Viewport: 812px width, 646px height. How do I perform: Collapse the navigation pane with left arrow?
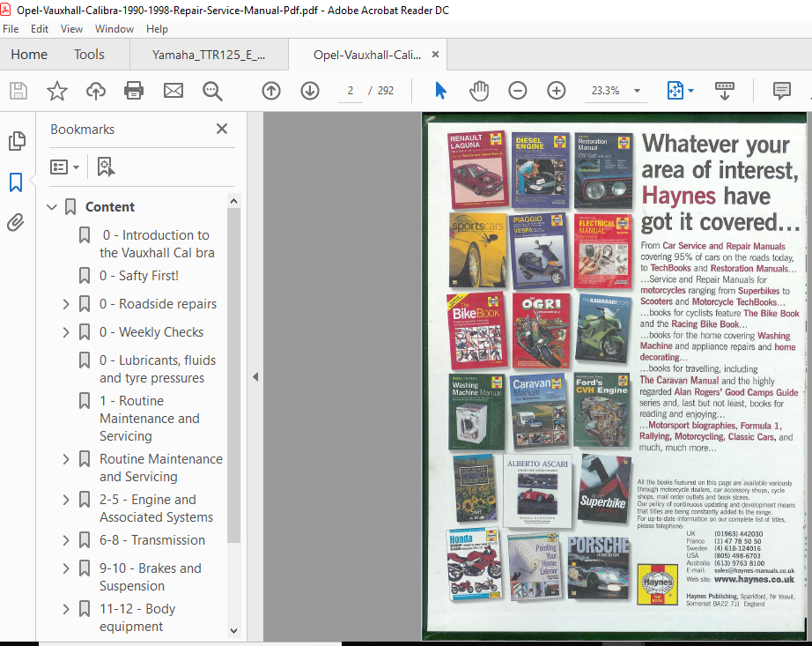pyautogui.click(x=255, y=376)
